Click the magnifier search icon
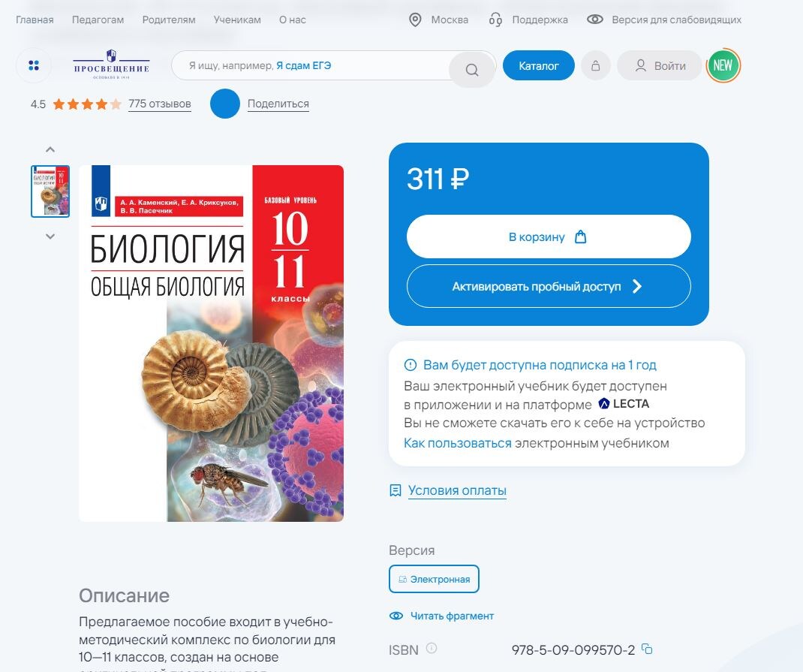The width and height of the screenshot is (803, 672). [471, 70]
